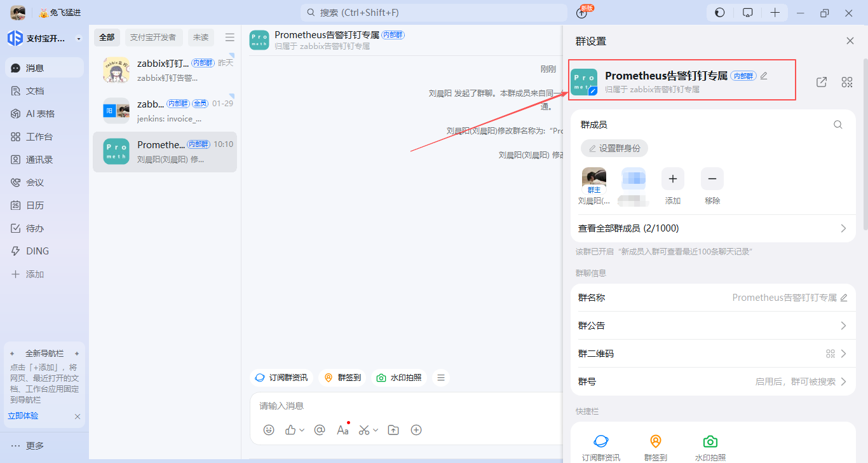
Task: Open 通讯录 contacts
Action: coord(44,160)
